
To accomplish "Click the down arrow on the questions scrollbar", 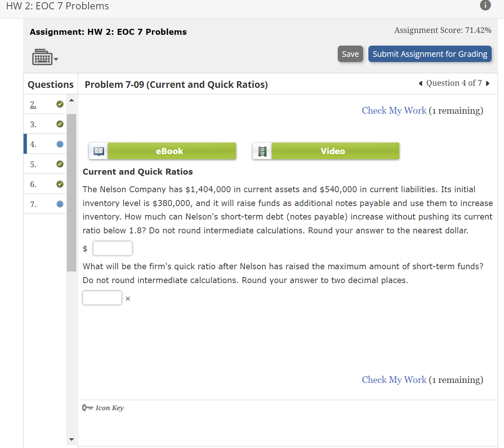I will pyautogui.click(x=71, y=439).
